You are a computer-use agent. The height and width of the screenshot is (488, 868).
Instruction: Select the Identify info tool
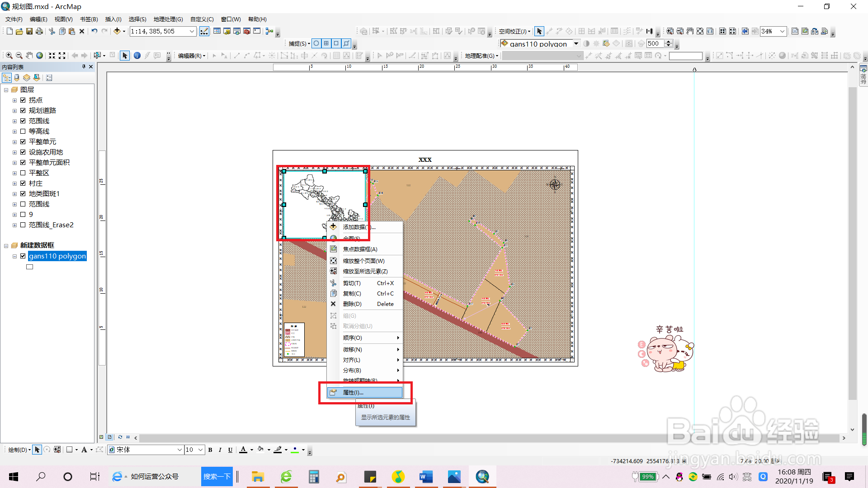tap(137, 56)
